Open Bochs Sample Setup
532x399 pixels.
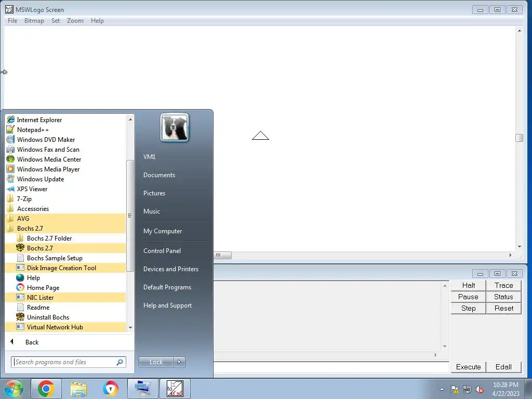click(x=66, y=258)
